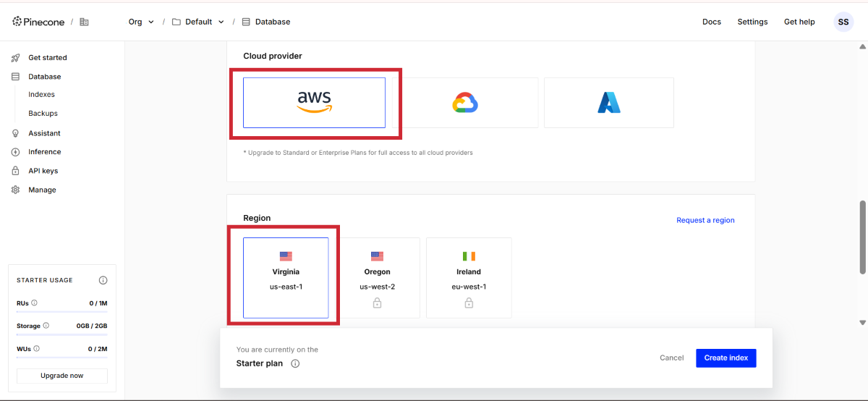Open Backups in the sidebar

[x=43, y=114]
